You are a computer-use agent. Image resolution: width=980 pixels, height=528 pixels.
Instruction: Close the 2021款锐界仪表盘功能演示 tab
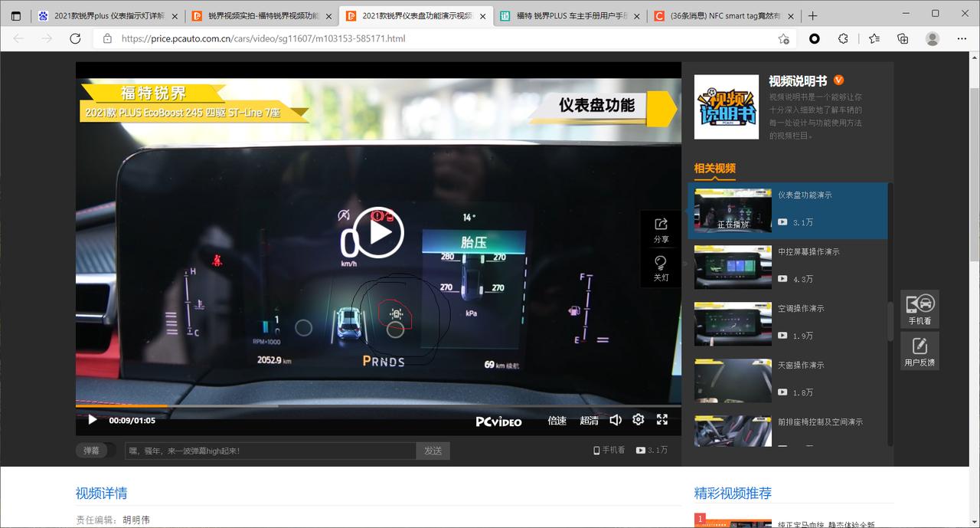pyautogui.click(x=483, y=16)
